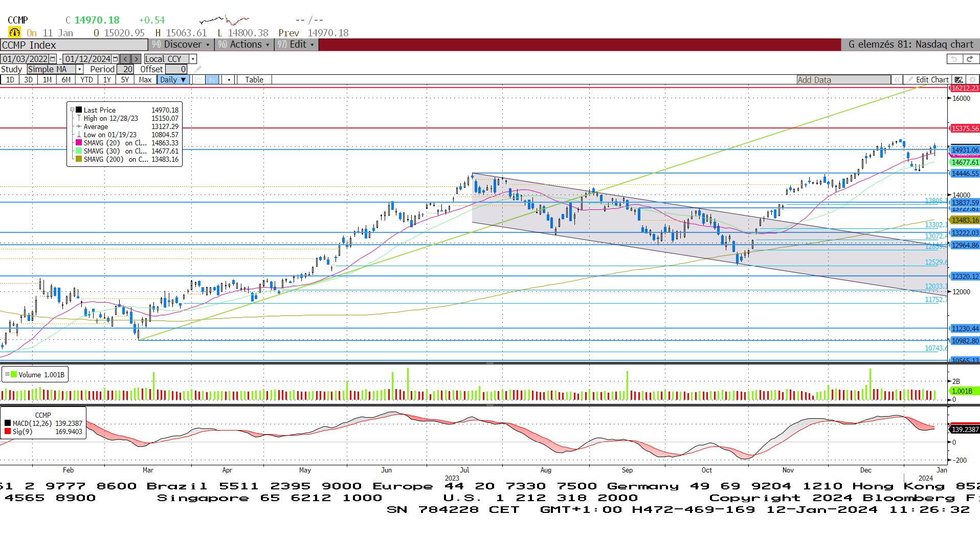
Task: Click the 1.001B volume axis label
Action: coord(965,391)
